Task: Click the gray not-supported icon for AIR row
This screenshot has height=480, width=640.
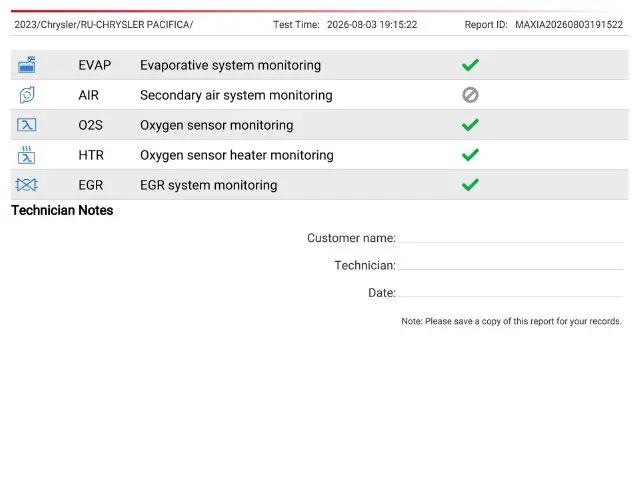Action: tap(470, 95)
